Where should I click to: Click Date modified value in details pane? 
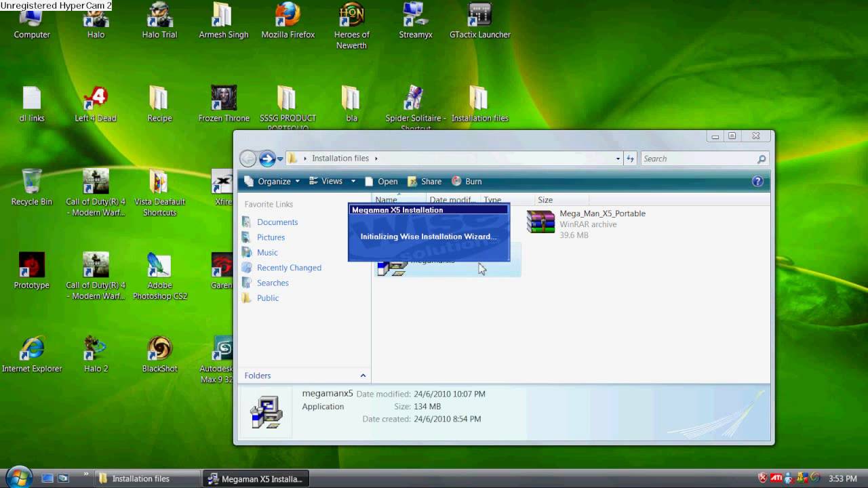(450, 394)
